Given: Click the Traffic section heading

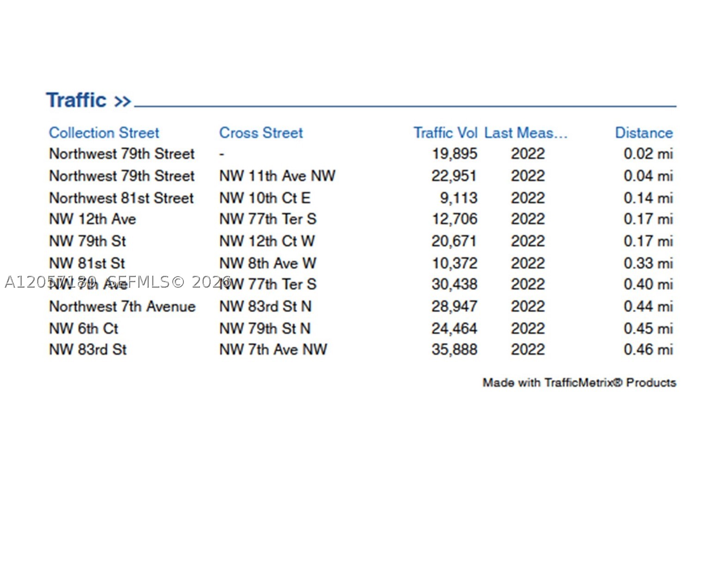Looking at the screenshot, I should 76,100.
